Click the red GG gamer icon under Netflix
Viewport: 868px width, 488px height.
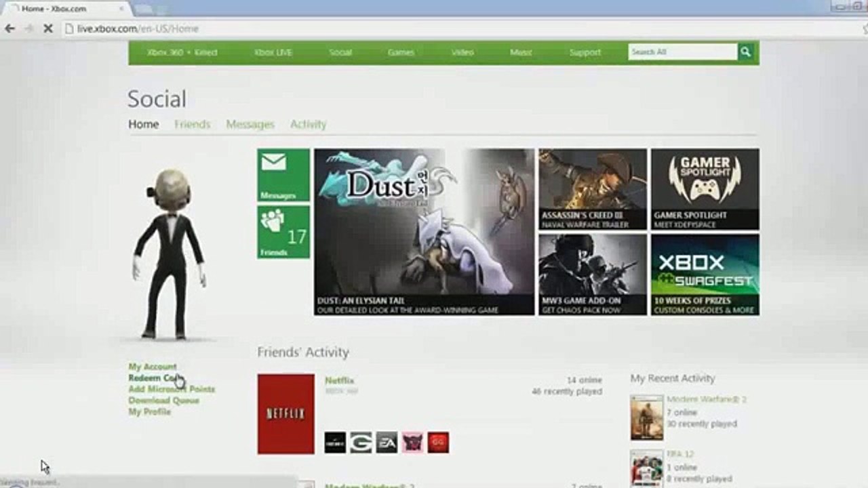(x=438, y=443)
